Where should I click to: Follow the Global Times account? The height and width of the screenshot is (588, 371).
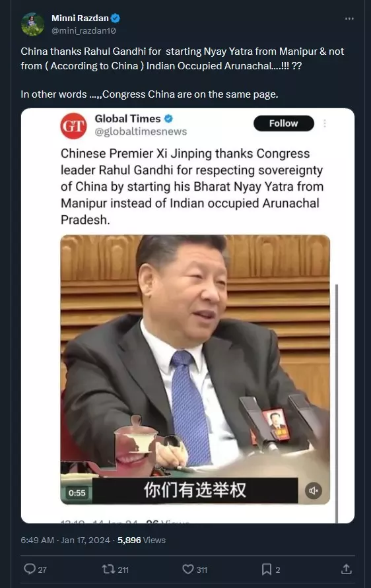point(284,123)
